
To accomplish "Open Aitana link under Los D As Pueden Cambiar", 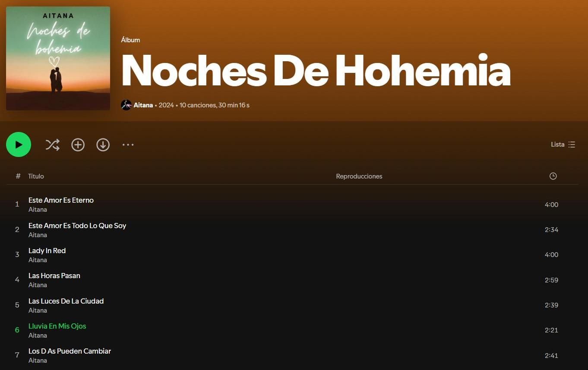I will (x=38, y=361).
